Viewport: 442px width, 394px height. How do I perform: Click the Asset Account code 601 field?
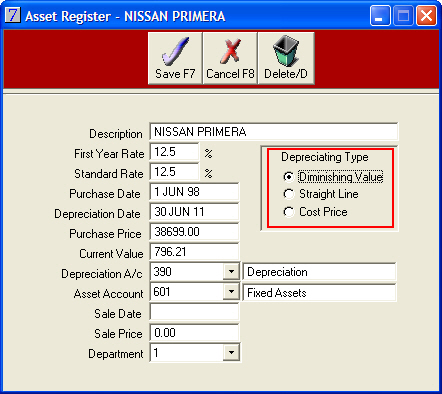(x=187, y=292)
